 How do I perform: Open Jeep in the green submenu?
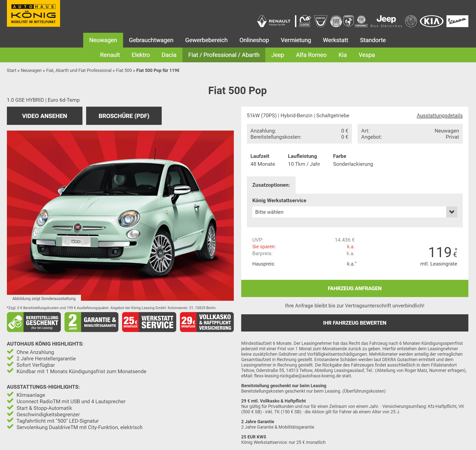(x=278, y=55)
